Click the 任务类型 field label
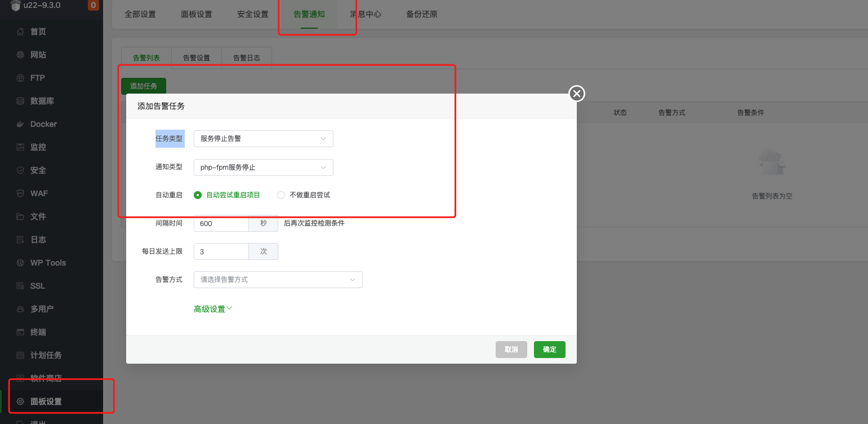Image resolution: width=868 pixels, height=424 pixels. point(169,139)
